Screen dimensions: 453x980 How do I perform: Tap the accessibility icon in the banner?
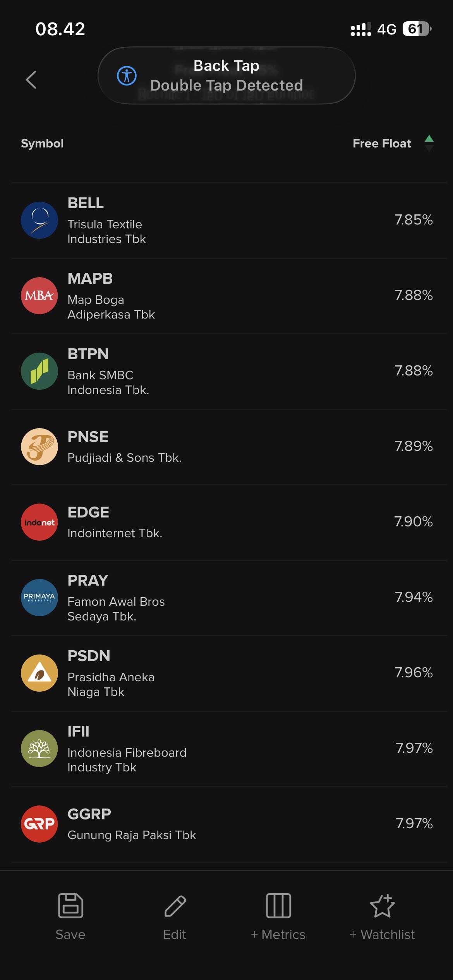coord(127,75)
